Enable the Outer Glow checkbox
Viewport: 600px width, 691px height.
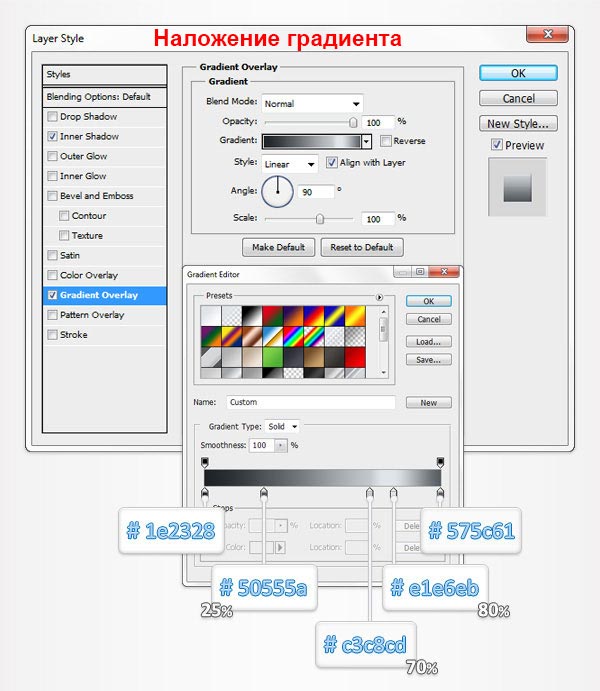tap(52, 156)
